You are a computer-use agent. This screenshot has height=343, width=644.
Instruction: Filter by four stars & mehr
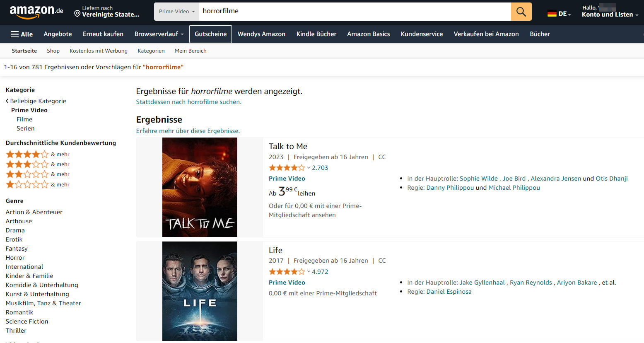(37, 155)
